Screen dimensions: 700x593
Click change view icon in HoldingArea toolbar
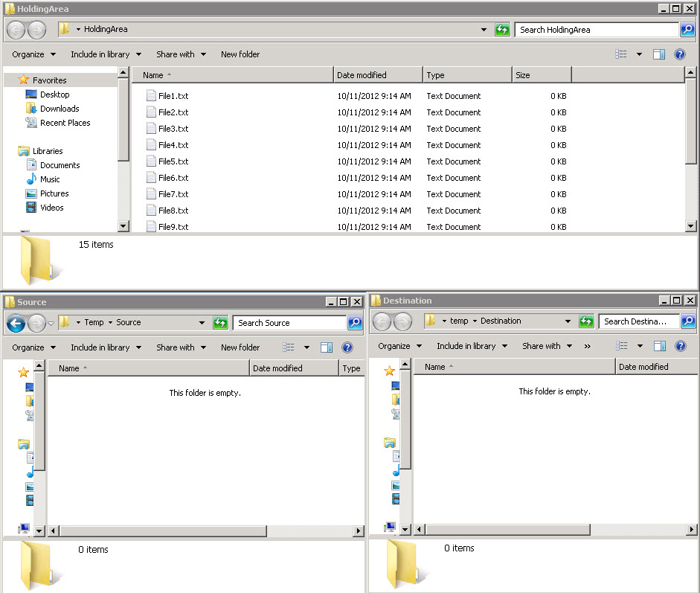[621, 54]
